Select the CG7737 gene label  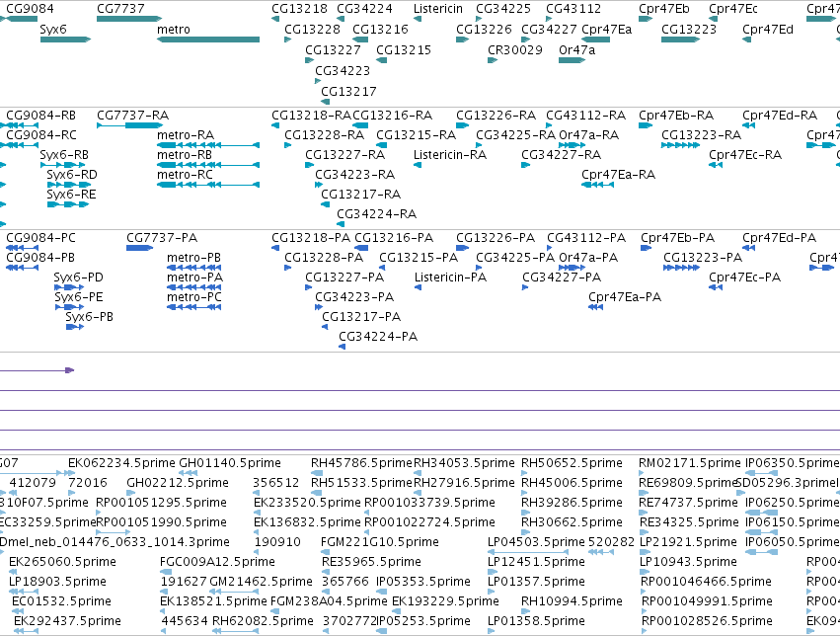[x=120, y=9]
